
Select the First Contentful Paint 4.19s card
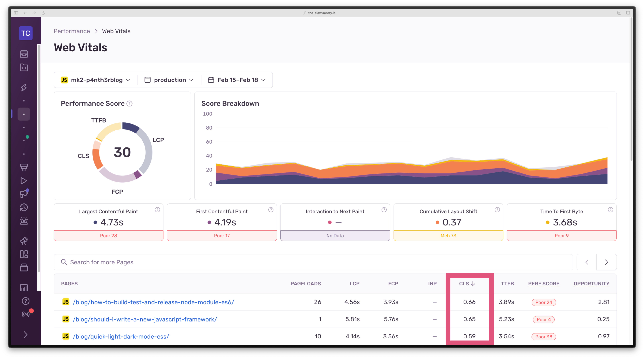click(222, 222)
